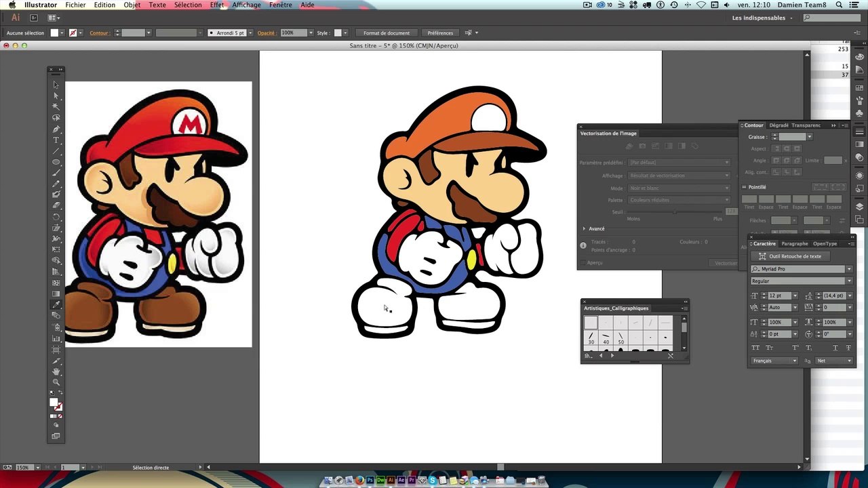Select the Eyedropper tool in toolbox
Image resolution: width=868 pixels, height=488 pixels.
(x=56, y=305)
